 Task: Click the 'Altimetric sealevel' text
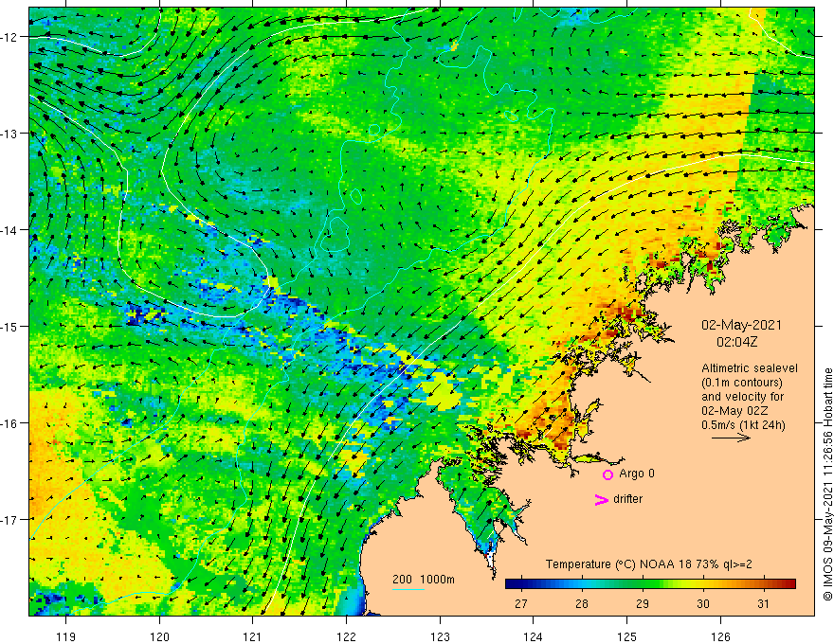(x=750, y=367)
